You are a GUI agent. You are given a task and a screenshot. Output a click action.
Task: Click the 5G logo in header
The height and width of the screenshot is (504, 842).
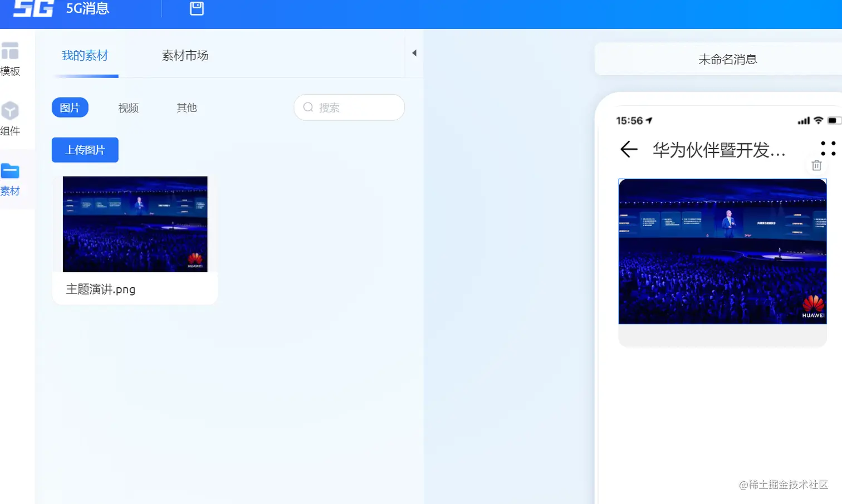tap(33, 8)
